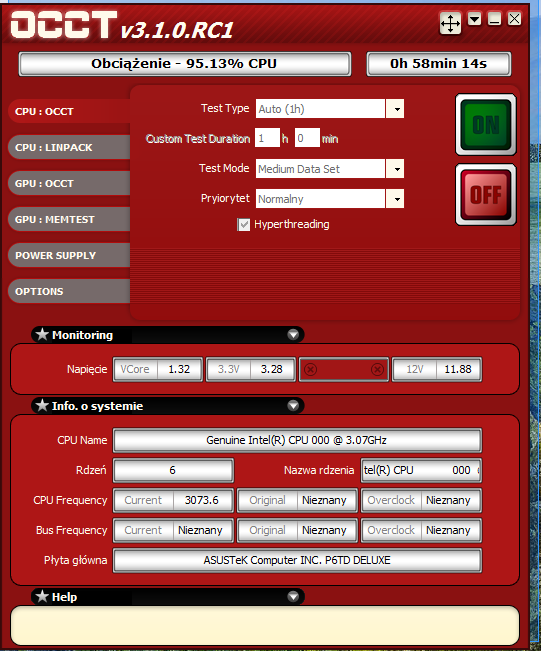Switch to GPU : MEMTEST tab
Image resolution: width=541 pixels, height=651 pixels.
click(x=69, y=219)
